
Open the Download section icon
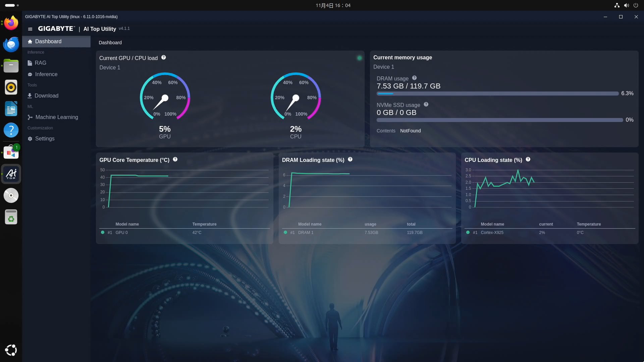(x=30, y=96)
